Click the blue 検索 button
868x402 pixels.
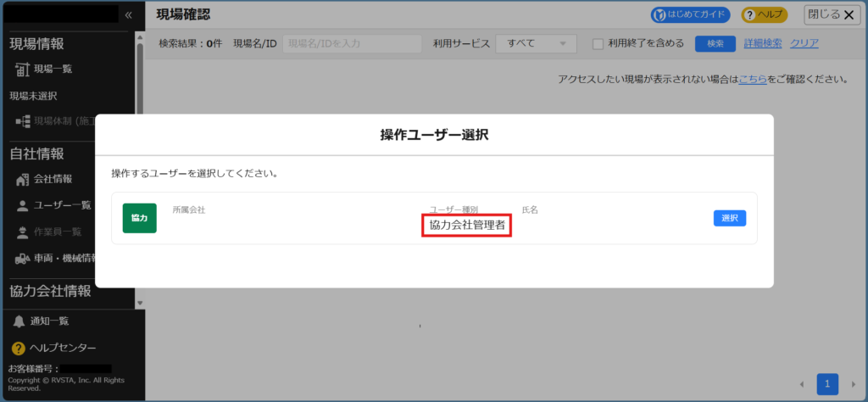(715, 44)
